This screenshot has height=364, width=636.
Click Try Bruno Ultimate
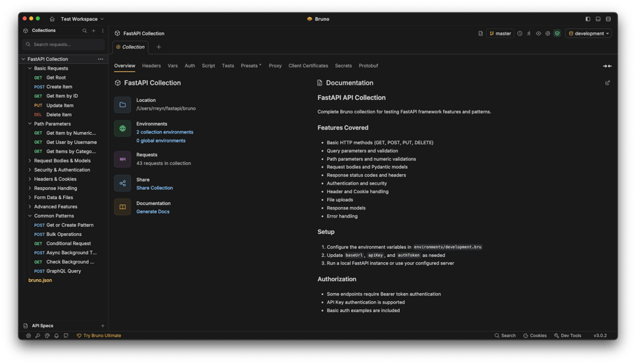coord(99,336)
